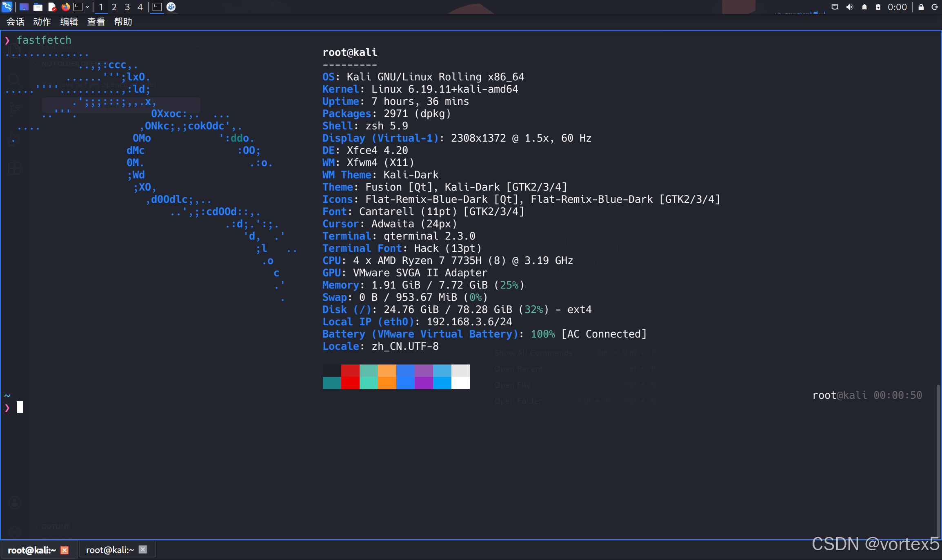Screen dimensions: 942x560
Task: Switch to workspace 2
Action: coord(114,7)
